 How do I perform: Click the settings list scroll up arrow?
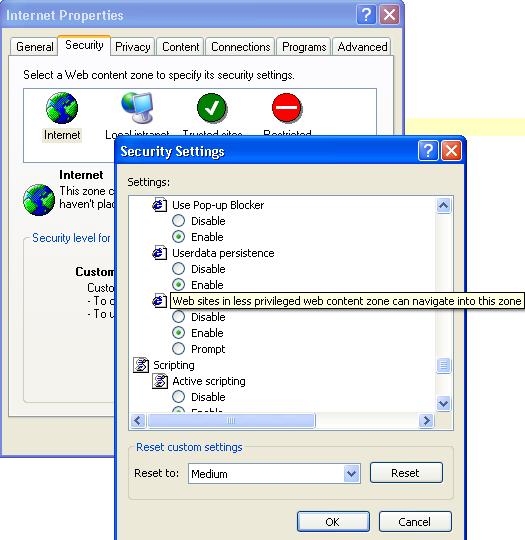pyautogui.click(x=443, y=206)
